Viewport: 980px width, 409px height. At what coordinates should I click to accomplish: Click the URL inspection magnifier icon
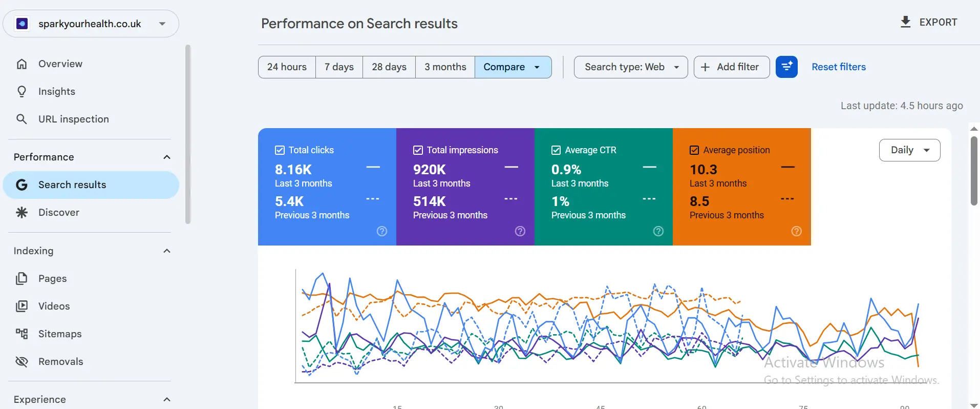22,119
